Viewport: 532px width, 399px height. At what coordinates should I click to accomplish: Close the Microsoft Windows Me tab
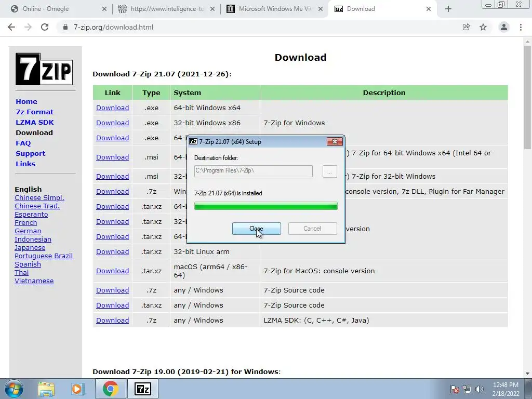click(x=320, y=9)
